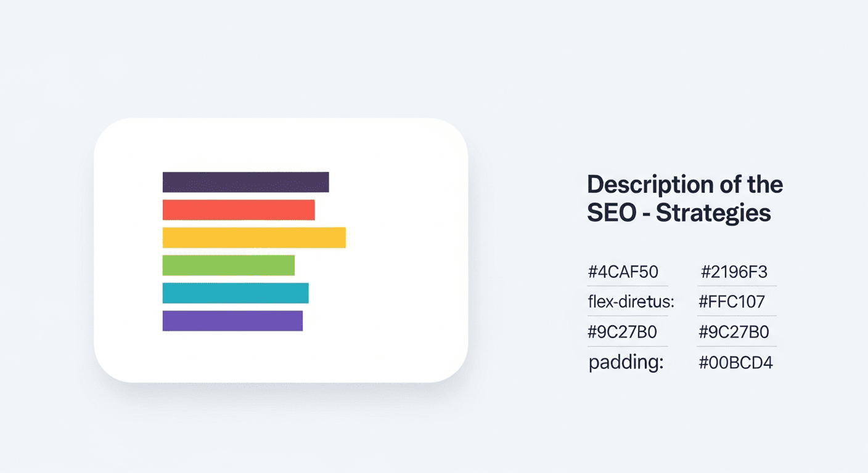868x473 pixels.
Task: Select the green bar
Action: (228, 265)
